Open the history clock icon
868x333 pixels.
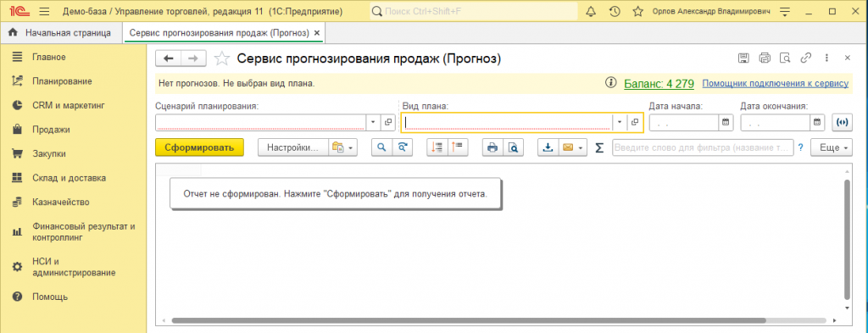pyautogui.click(x=614, y=11)
